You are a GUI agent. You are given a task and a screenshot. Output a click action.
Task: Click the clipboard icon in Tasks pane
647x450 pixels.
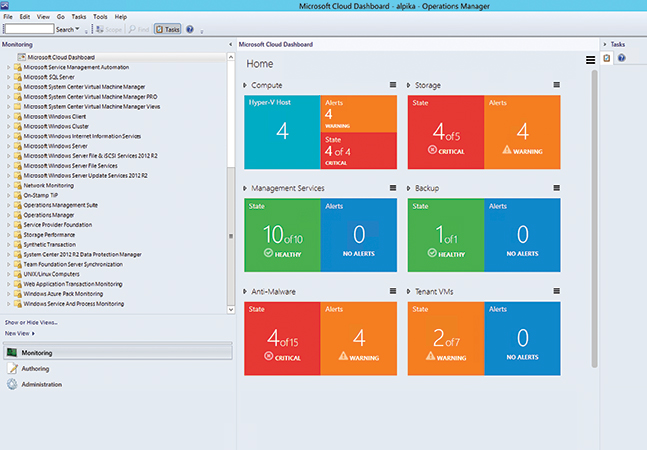[607, 58]
